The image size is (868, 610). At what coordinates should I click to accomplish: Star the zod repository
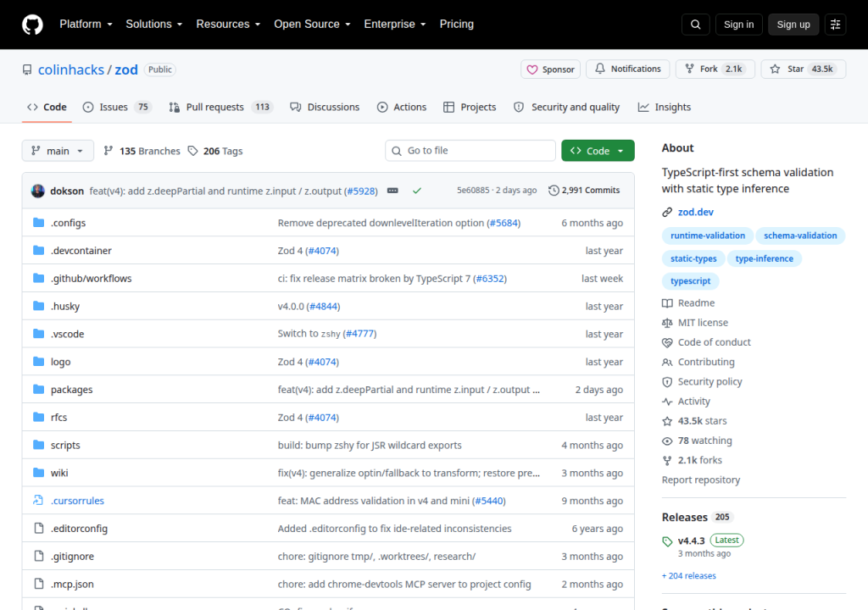tap(804, 69)
